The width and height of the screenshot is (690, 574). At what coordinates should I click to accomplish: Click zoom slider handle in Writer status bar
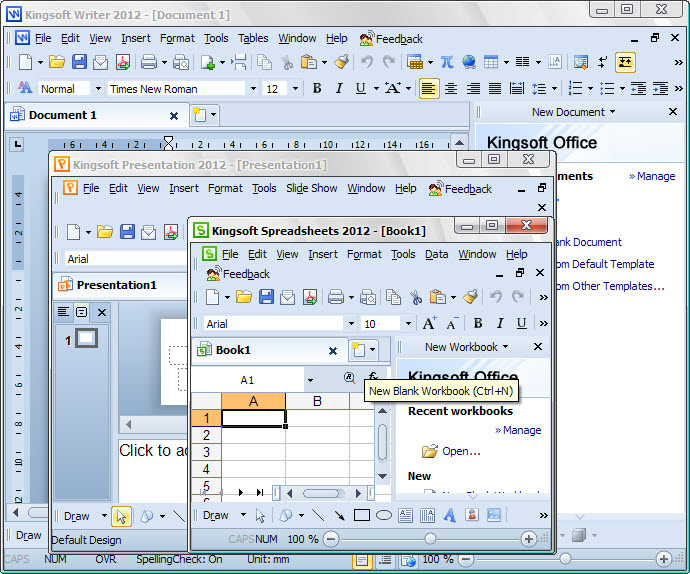pyautogui.click(x=565, y=559)
